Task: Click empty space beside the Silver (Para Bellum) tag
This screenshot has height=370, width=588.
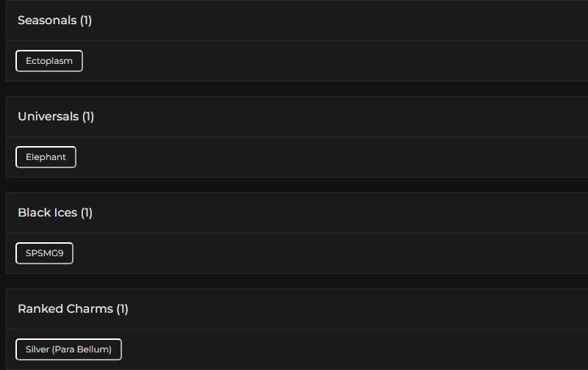Action: click(x=353, y=349)
